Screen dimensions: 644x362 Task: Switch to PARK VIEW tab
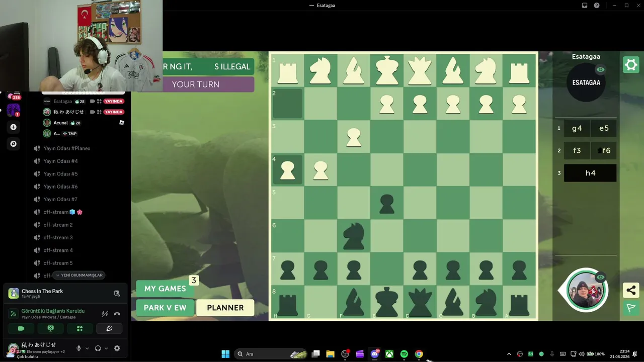[165, 308]
